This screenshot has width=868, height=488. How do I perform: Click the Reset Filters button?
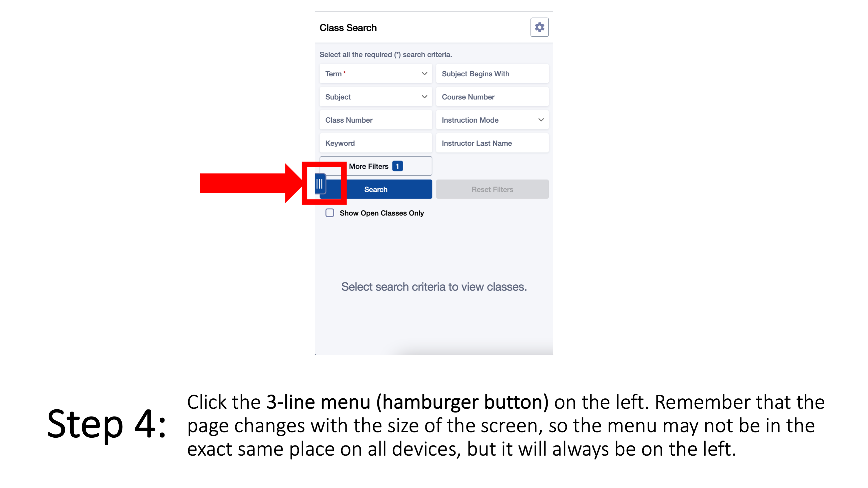coord(492,189)
